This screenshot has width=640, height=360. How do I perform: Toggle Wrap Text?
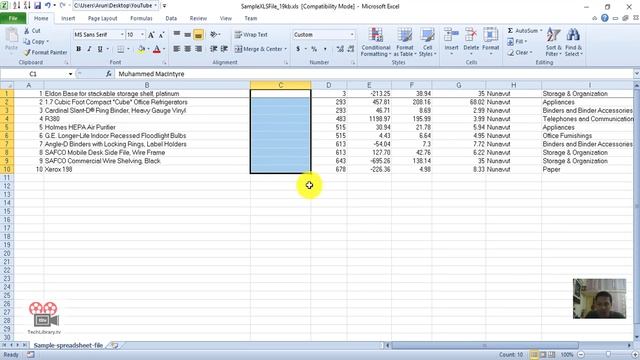point(251,35)
